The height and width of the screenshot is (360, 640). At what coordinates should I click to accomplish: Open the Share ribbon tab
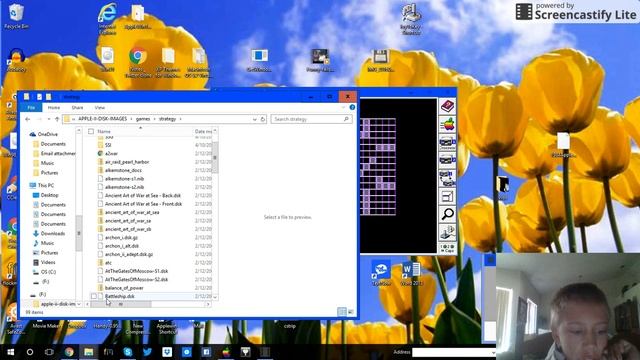77,108
